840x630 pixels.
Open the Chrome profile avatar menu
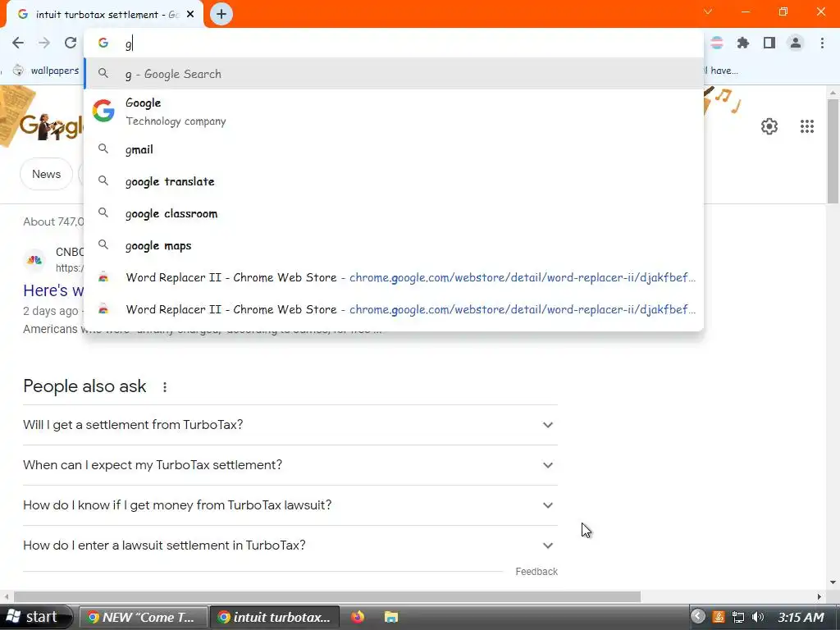pyautogui.click(x=796, y=43)
